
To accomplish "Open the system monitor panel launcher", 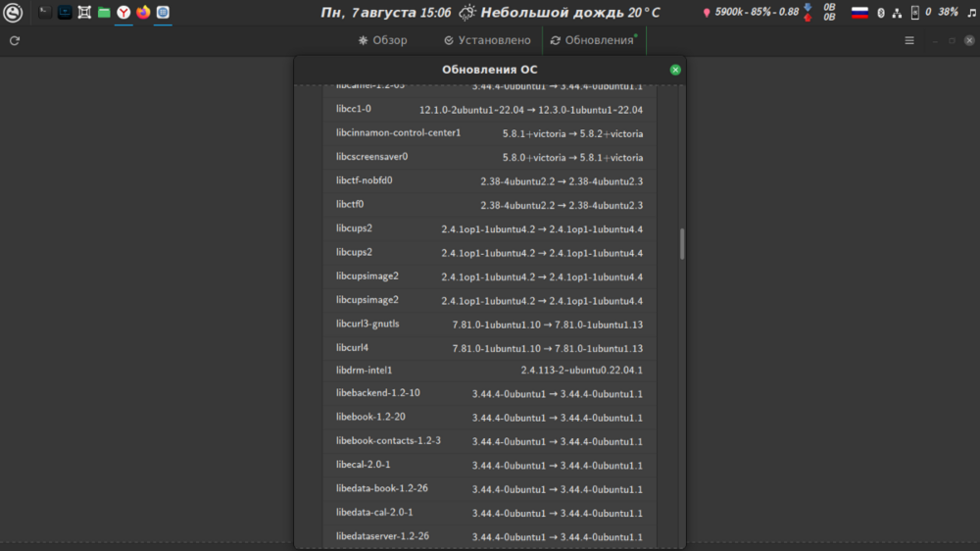I will tap(65, 12).
